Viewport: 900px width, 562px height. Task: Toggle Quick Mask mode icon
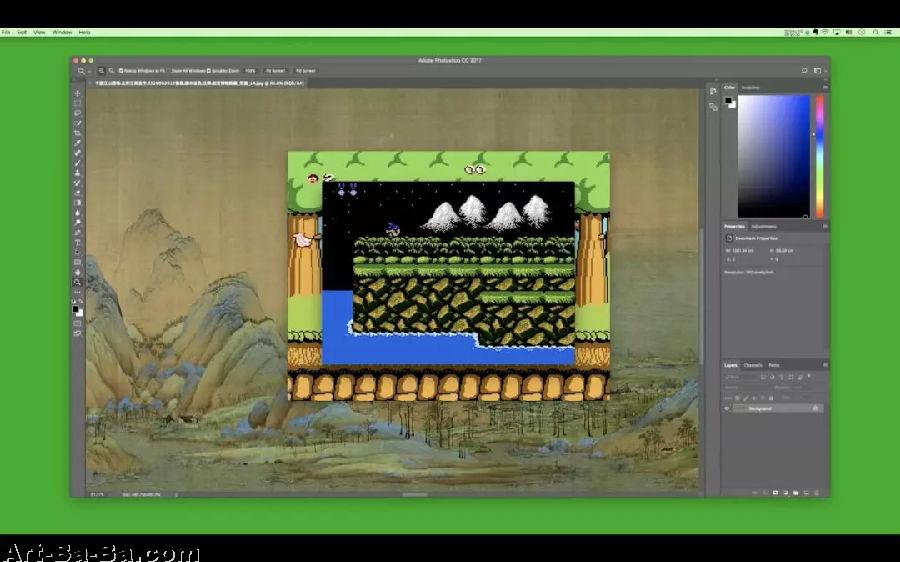77,324
